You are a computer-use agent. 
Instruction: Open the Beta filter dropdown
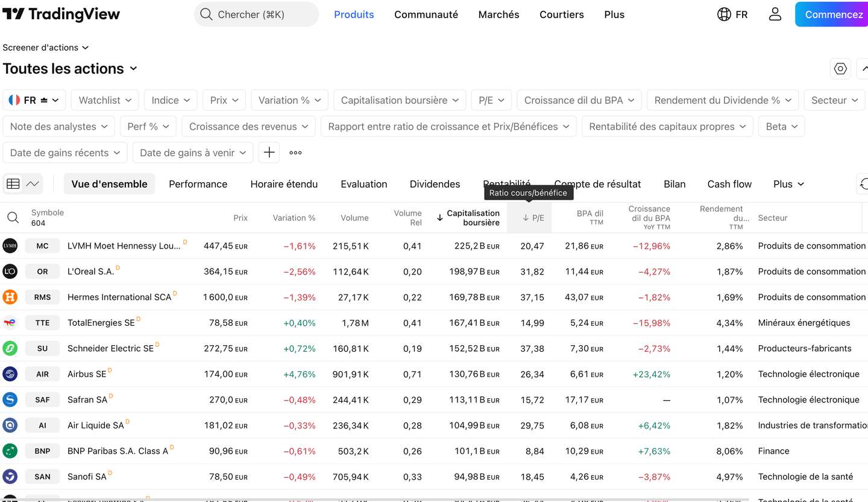pos(782,127)
